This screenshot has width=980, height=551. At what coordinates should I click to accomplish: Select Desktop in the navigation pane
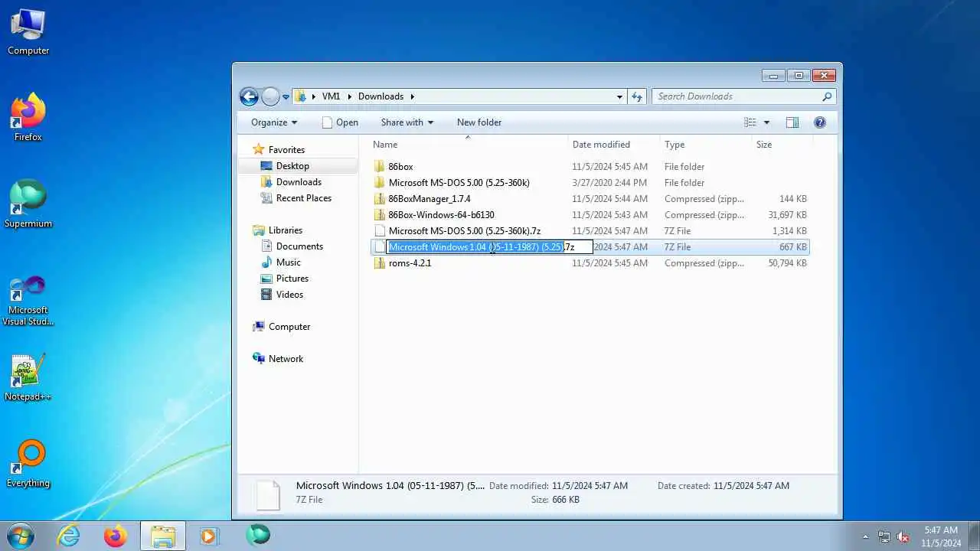292,166
